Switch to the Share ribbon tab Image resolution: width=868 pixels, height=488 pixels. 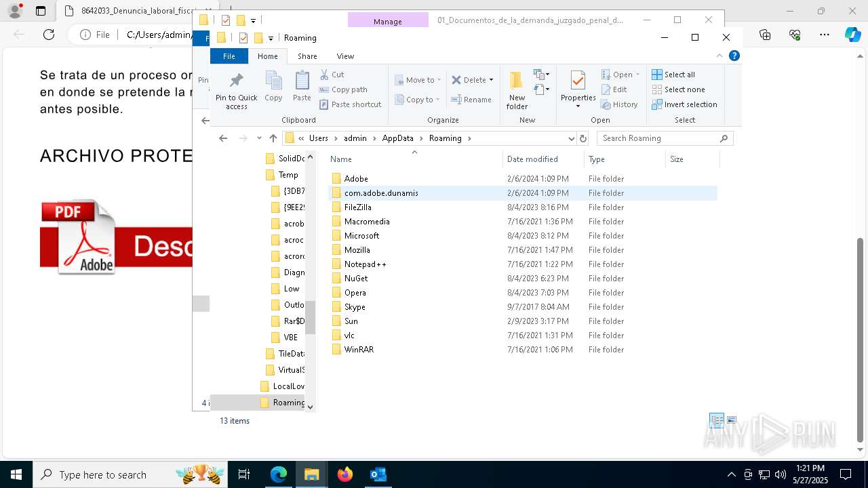(307, 56)
